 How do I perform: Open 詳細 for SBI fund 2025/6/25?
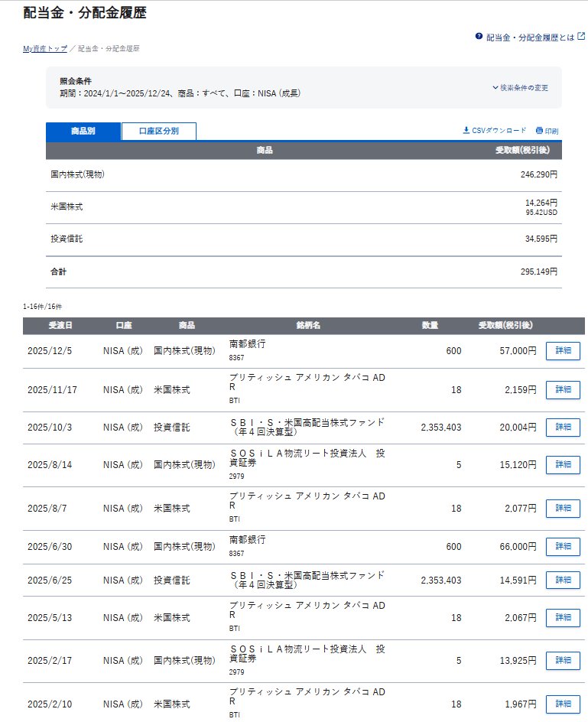[x=563, y=581]
